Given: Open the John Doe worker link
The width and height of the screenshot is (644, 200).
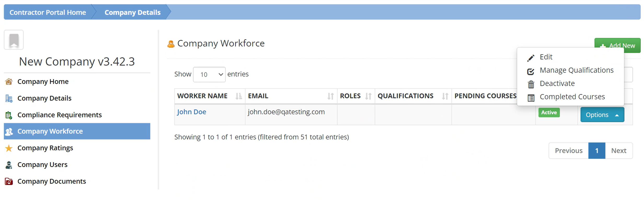Looking at the screenshot, I should 192,112.
